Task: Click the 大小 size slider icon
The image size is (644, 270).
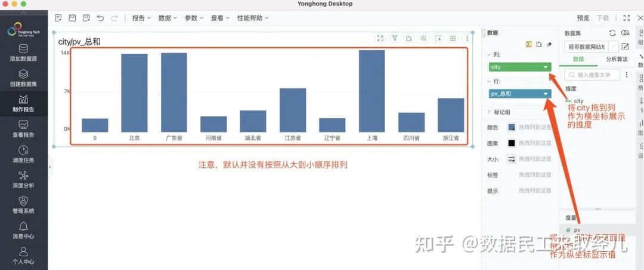Action: (x=512, y=159)
